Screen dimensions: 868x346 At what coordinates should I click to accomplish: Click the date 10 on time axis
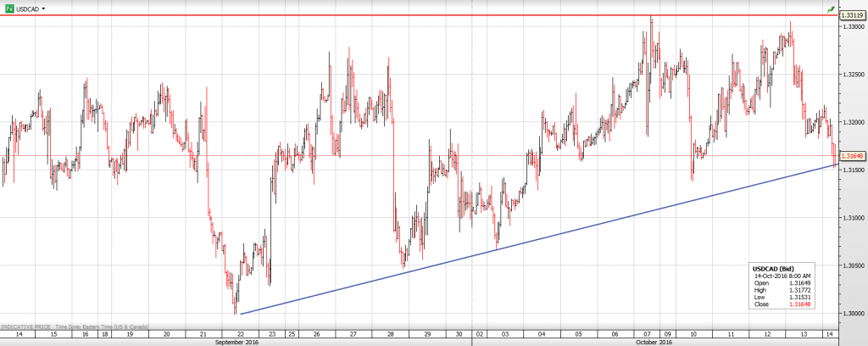click(693, 334)
